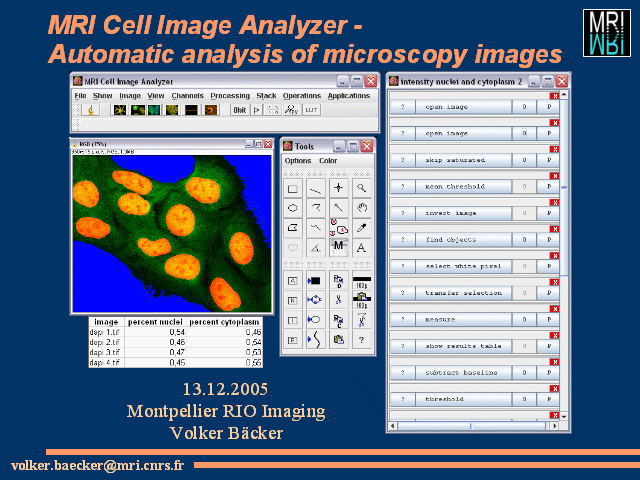Screen dimensions: 640x480
Task: Open the Operations menu
Action: pos(302,96)
